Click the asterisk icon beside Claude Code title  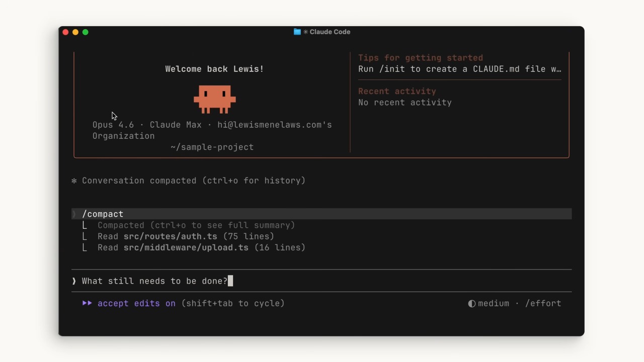[305, 32]
